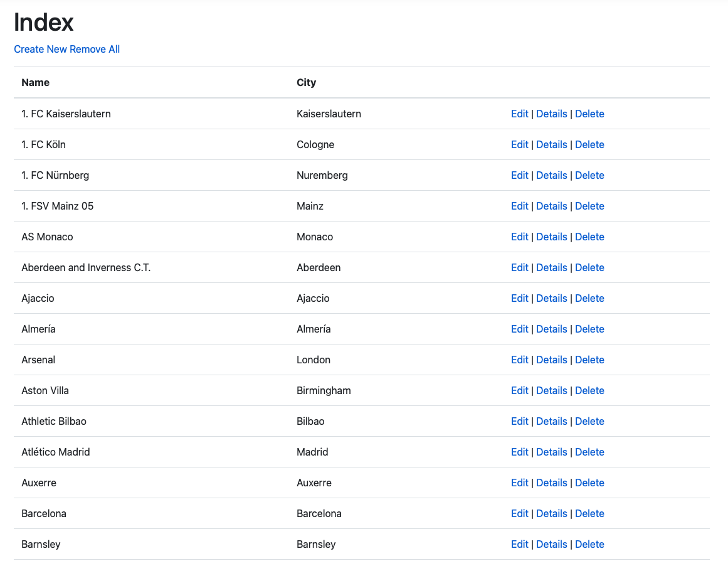This screenshot has height=566, width=728.
Task: View details for 1. FC Kaiserslautern
Action: (x=552, y=114)
